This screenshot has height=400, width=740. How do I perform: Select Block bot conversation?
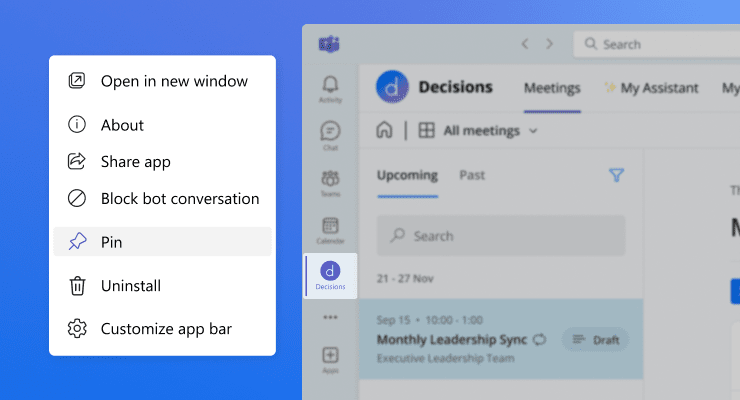pos(162,199)
